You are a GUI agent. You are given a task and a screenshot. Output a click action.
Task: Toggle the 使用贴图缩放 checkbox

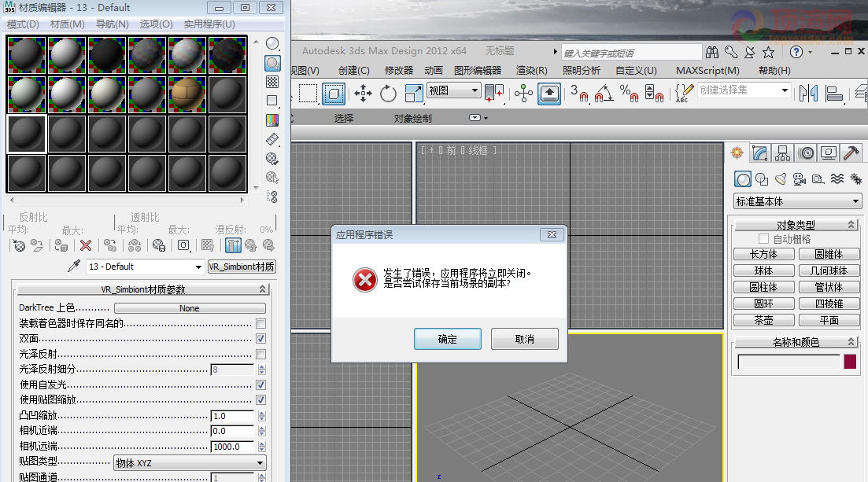click(261, 399)
